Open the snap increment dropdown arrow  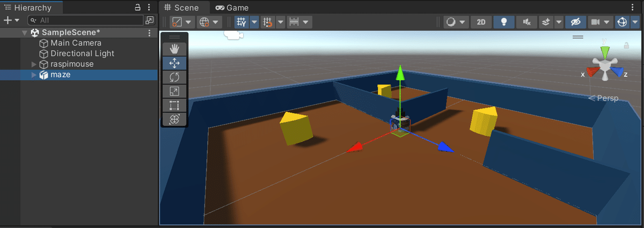click(306, 22)
